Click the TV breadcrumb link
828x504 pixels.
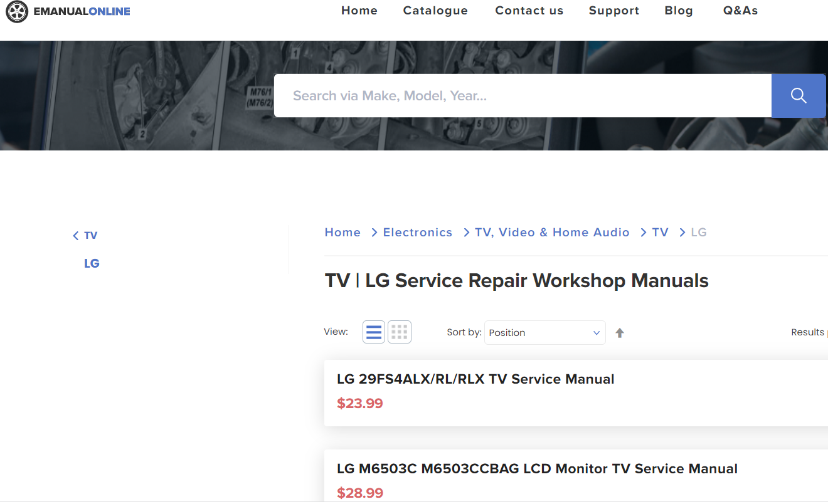pyautogui.click(x=660, y=233)
